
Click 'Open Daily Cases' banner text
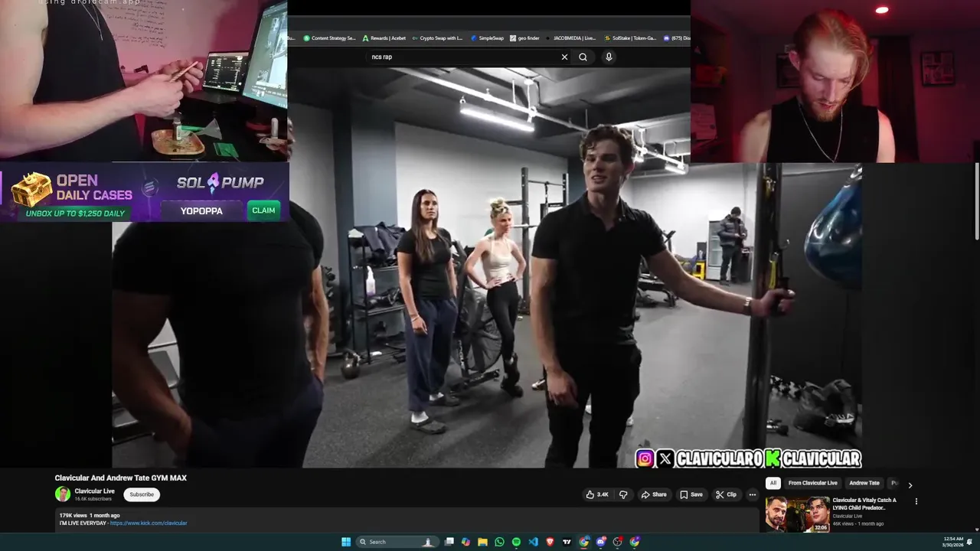pyautogui.click(x=93, y=187)
